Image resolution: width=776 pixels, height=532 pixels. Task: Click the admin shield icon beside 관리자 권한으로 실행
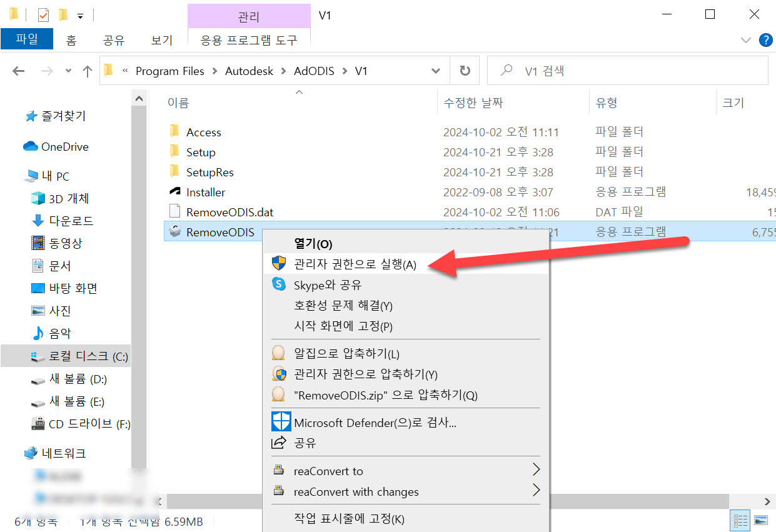click(279, 263)
